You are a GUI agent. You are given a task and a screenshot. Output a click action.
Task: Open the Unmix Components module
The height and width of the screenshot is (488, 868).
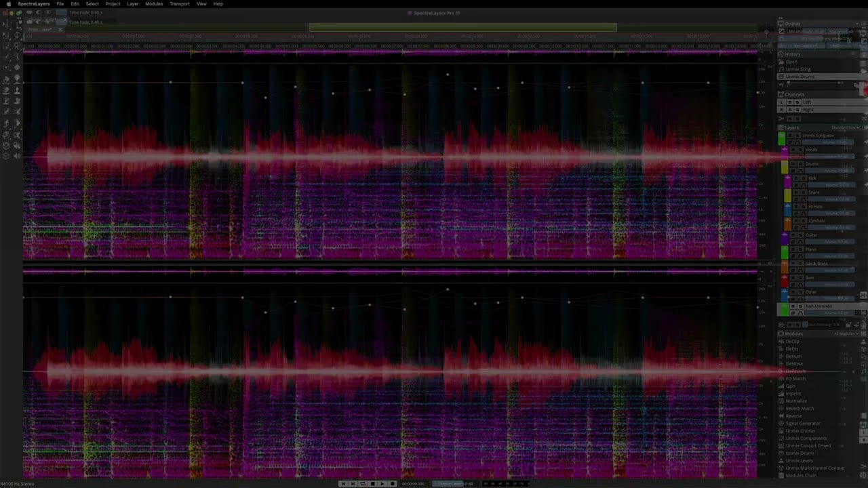click(806, 438)
